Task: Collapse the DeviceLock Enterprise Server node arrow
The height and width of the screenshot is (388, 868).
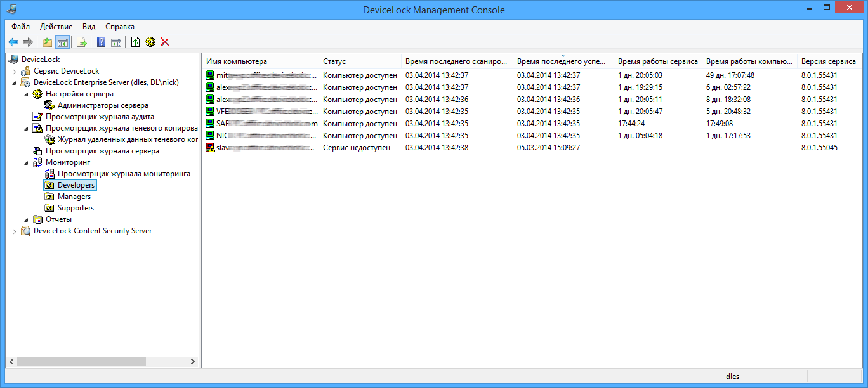Action: tap(14, 82)
